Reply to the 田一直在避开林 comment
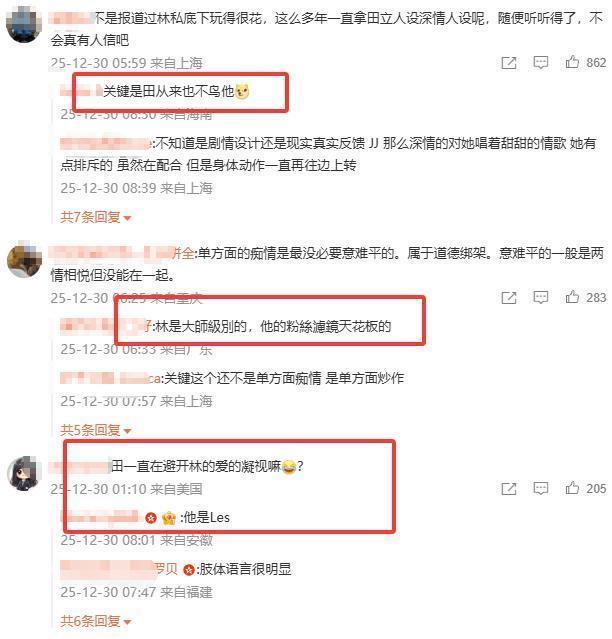Screen dimensions: 612x639 click(541, 488)
